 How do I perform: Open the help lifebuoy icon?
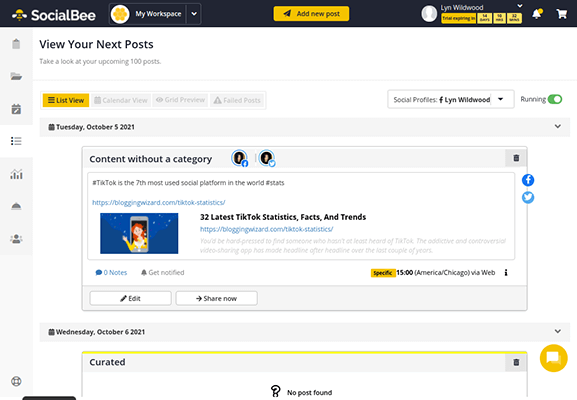point(16,381)
